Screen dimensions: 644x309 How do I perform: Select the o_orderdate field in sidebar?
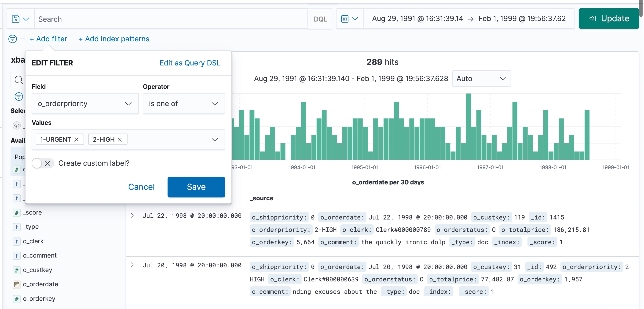point(40,284)
